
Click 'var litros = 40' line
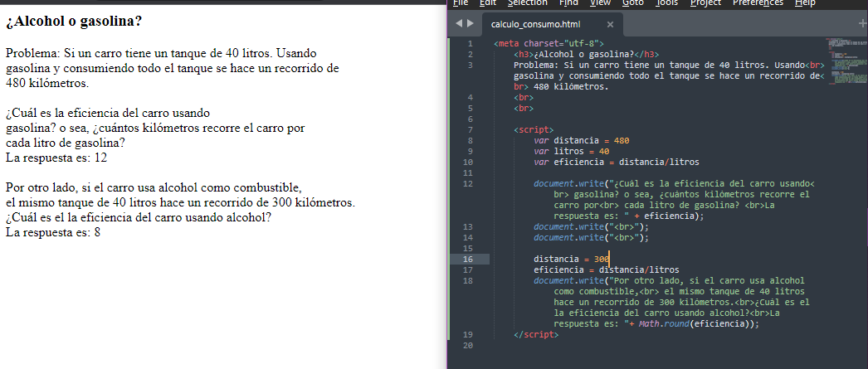coord(571,152)
